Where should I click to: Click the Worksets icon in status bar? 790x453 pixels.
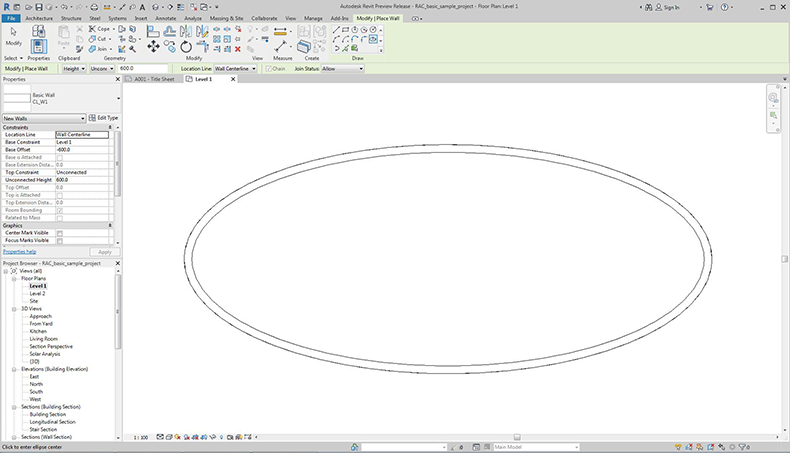pyautogui.click(x=354, y=447)
